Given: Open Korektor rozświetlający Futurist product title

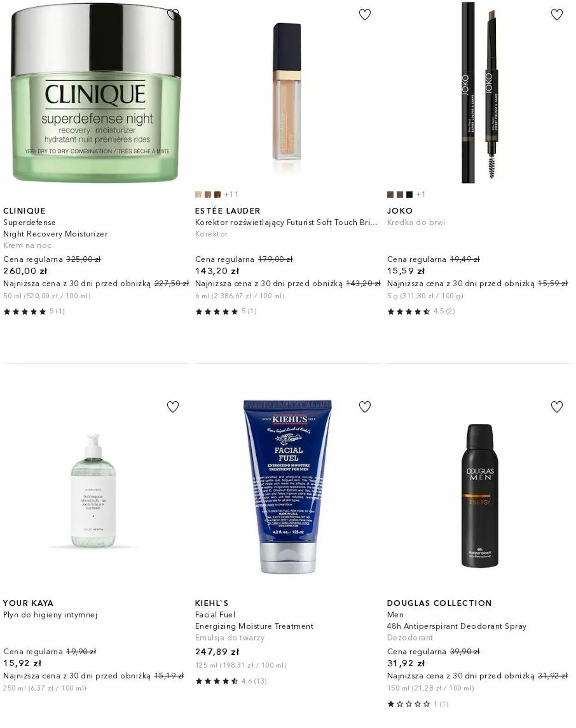Looking at the screenshot, I should [x=286, y=222].
